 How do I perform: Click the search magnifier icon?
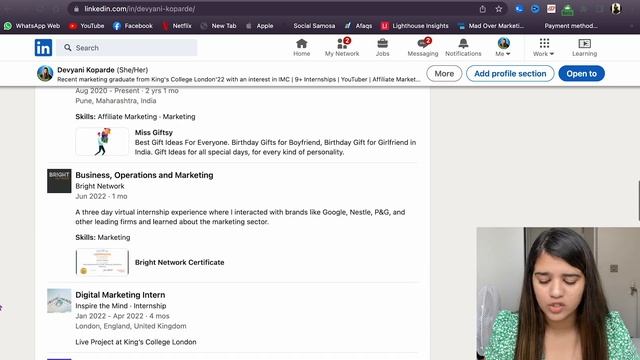[68, 48]
